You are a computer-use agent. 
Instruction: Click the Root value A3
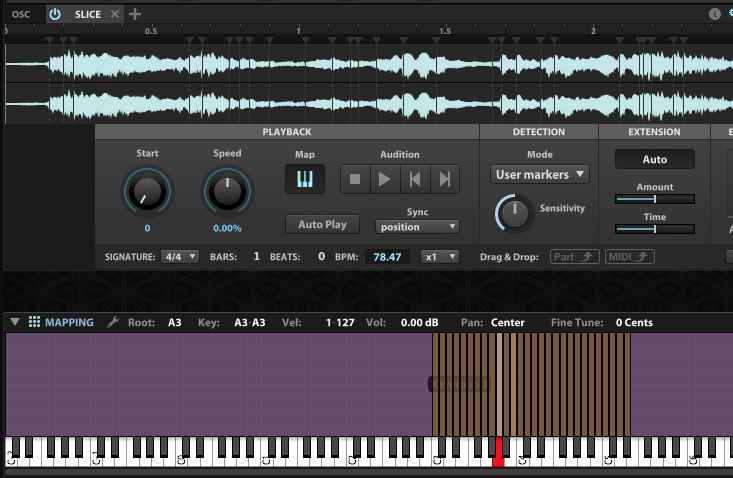point(174,322)
